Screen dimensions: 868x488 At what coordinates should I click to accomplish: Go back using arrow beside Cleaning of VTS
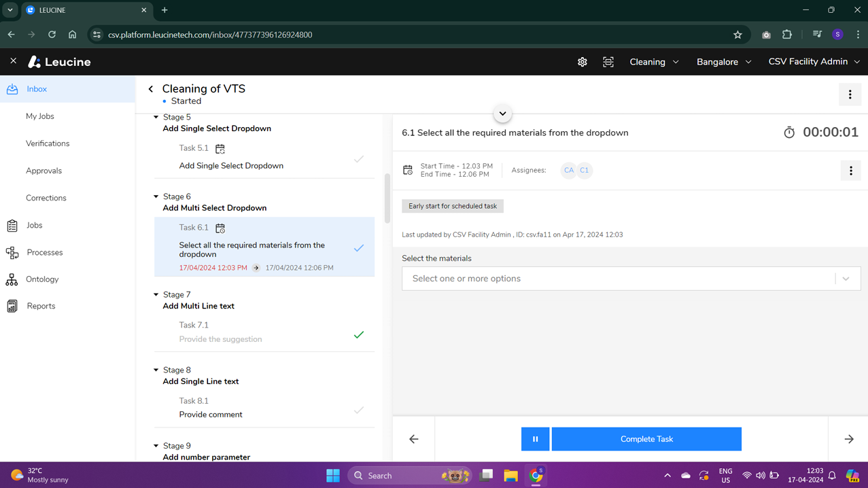pyautogui.click(x=151, y=89)
